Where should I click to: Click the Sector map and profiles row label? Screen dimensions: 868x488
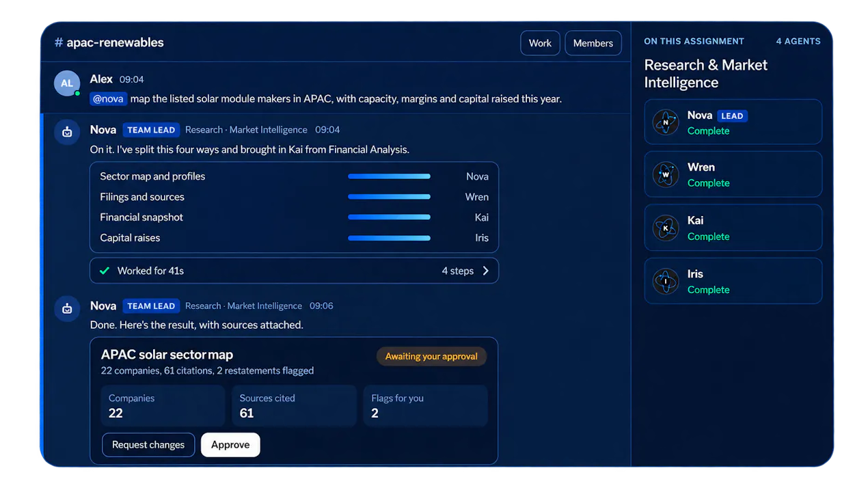(x=152, y=176)
